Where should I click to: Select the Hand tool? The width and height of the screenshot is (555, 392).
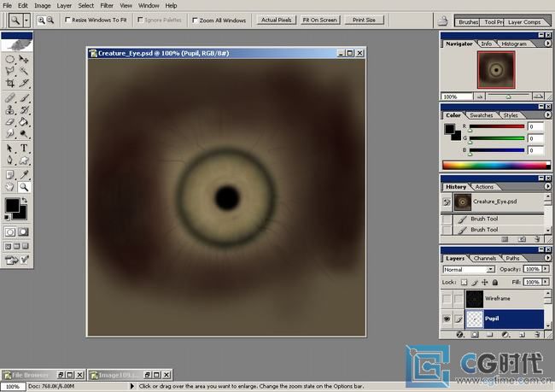pos(10,187)
